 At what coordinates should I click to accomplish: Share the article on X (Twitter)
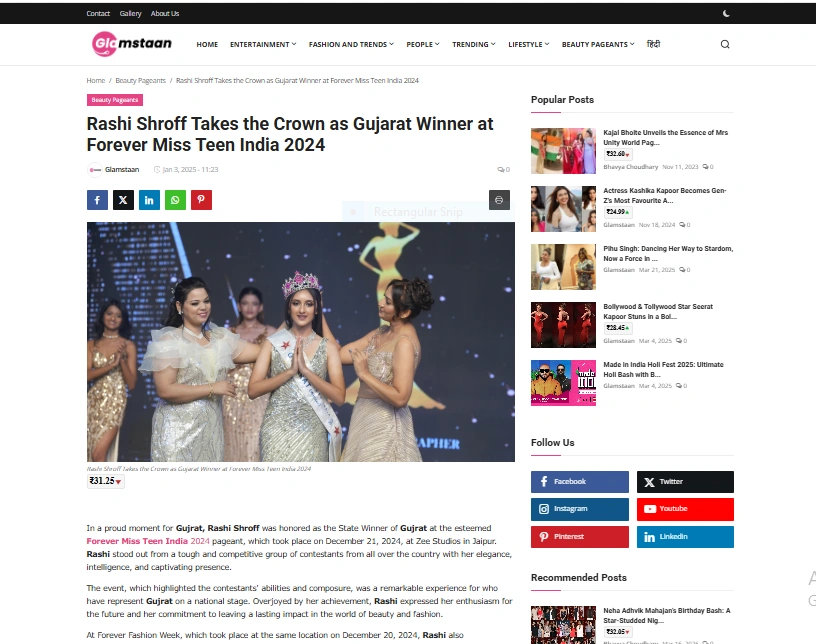pos(123,200)
